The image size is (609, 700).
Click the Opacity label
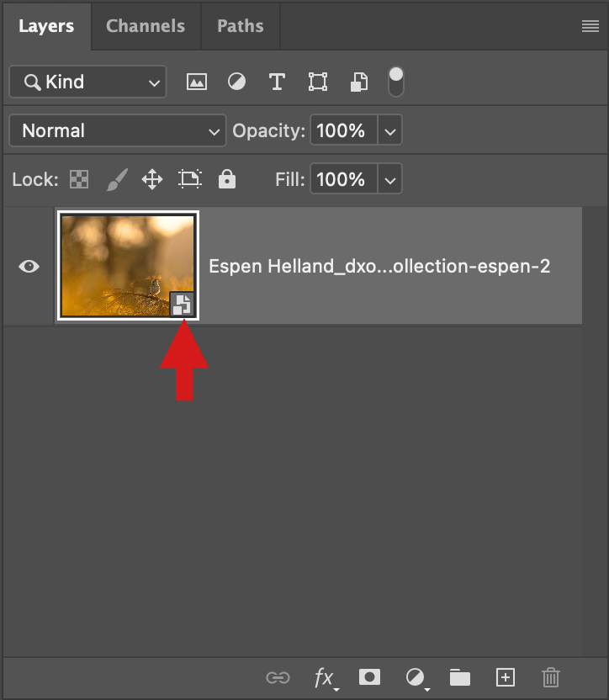pyautogui.click(x=268, y=130)
